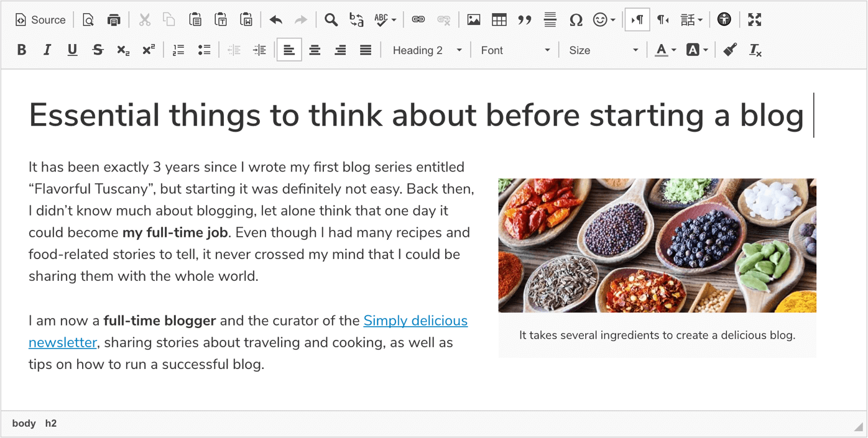Toggle Source code view
868x438 pixels.
tap(40, 19)
